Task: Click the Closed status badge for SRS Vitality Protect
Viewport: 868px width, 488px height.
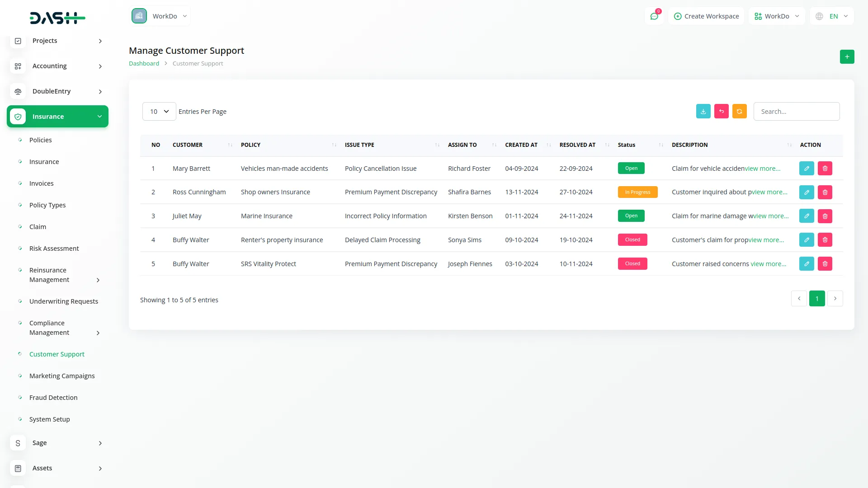Action: click(x=632, y=263)
